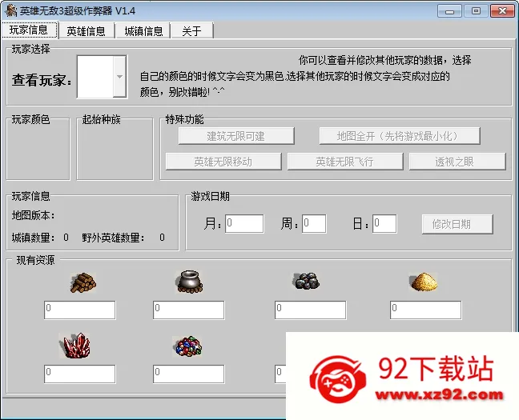Open the 城镇信息 tab

pyautogui.click(x=143, y=31)
